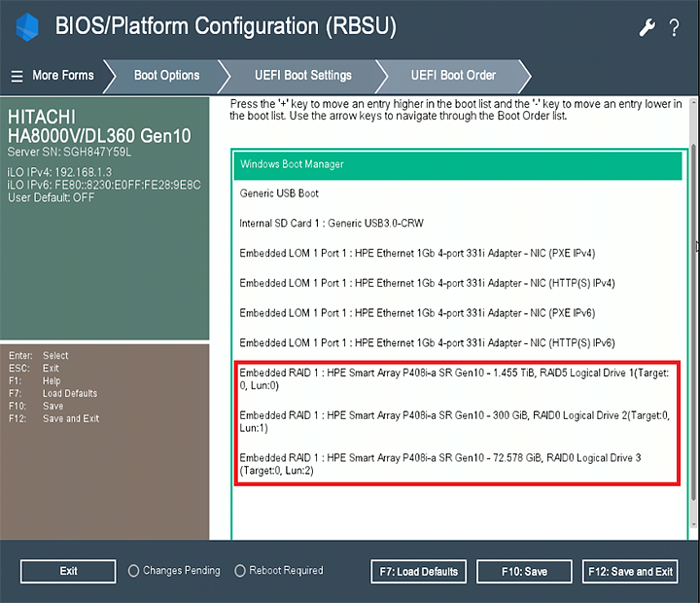Screen dimensions: 700x603
Task: Click F7: Load Defaults button
Action: click(418, 572)
